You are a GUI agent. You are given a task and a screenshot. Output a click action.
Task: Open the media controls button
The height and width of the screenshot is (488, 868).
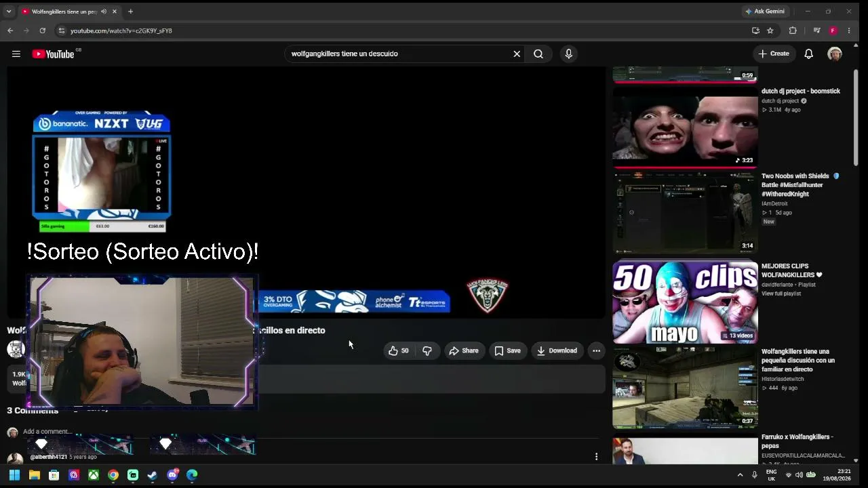(816, 30)
